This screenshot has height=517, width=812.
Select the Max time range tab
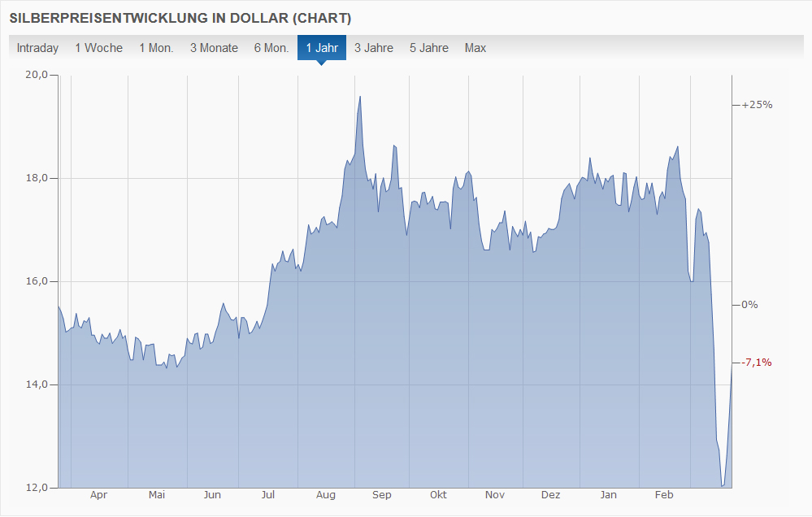[475, 48]
